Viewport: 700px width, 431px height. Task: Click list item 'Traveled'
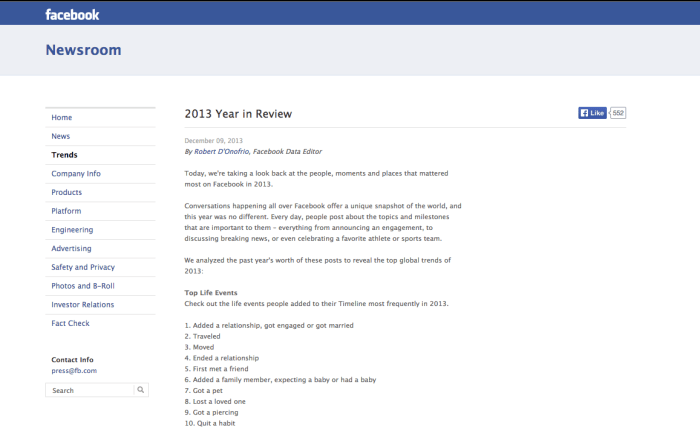click(x=206, y=336)
